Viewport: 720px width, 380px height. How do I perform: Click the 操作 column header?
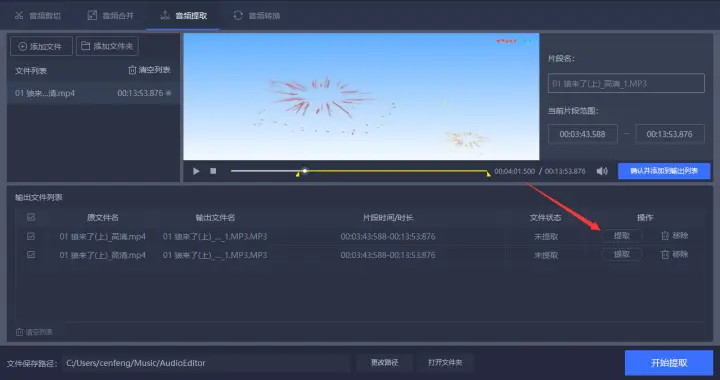tap(645, 218)
